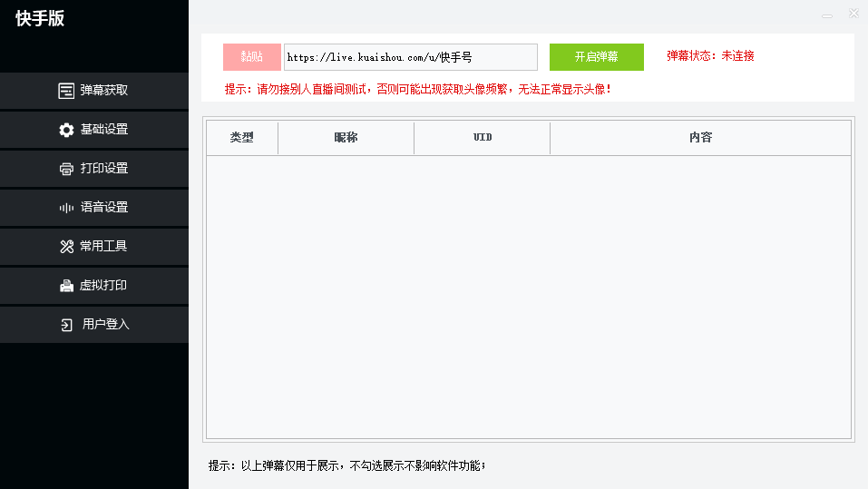Click the 弹幕状态: 未连接 status text
Screen dimensions: 868x489
tap(710, 56)
